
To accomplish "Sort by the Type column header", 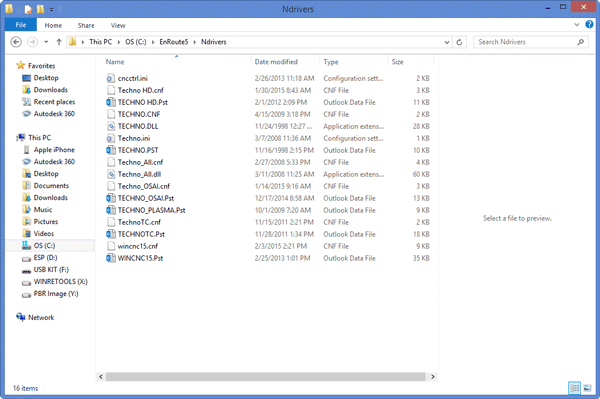I will coord(331,62).
